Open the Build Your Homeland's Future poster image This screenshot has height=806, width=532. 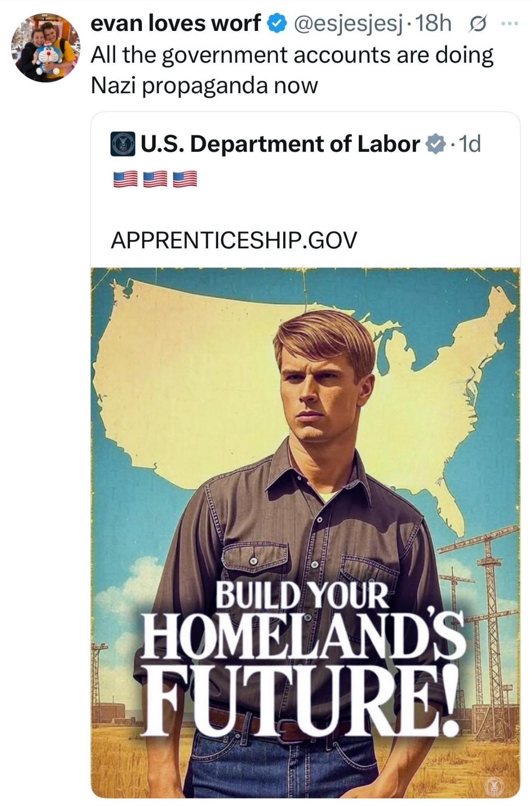click(x=306, y=533)
